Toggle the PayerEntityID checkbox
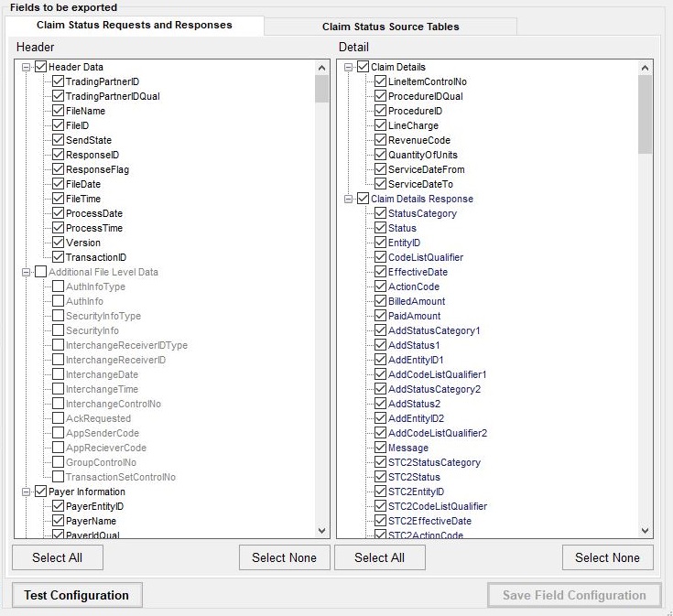This screenshot has height=616, width=673. tap(58, 506)
